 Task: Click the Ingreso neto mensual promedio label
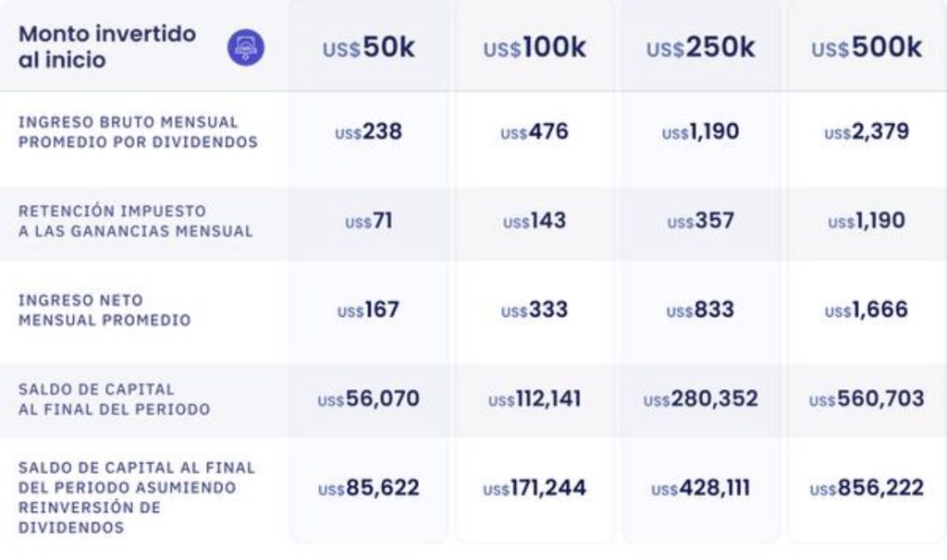105,310
